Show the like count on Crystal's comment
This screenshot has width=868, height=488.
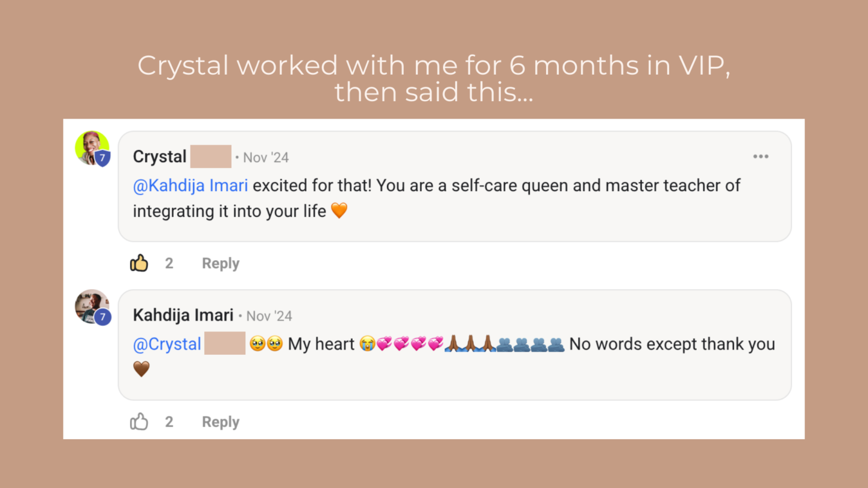pyautogui.click(x=169, y=263)
